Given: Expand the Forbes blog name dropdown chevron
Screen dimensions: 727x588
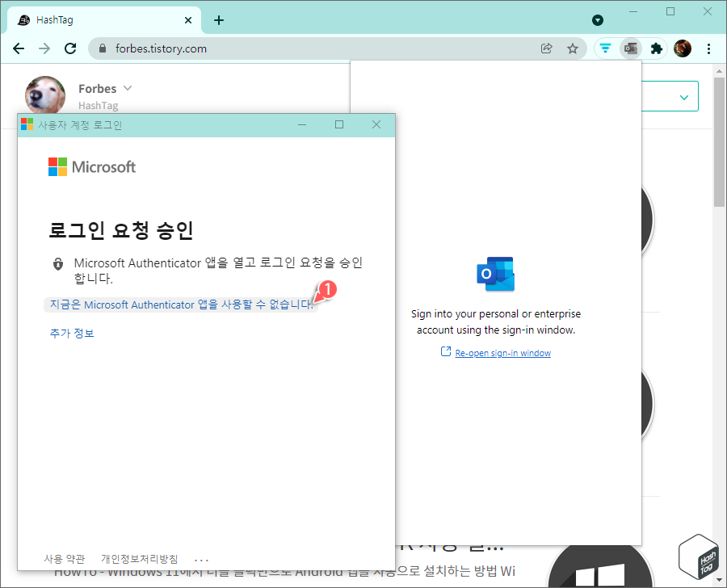Looking at the screenshot, I should [128, 88].
